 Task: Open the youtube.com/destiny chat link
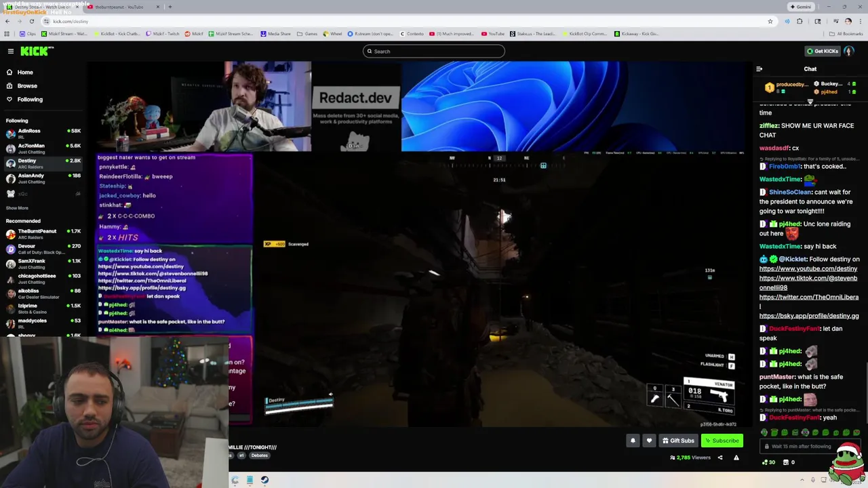tap(808, 268)
